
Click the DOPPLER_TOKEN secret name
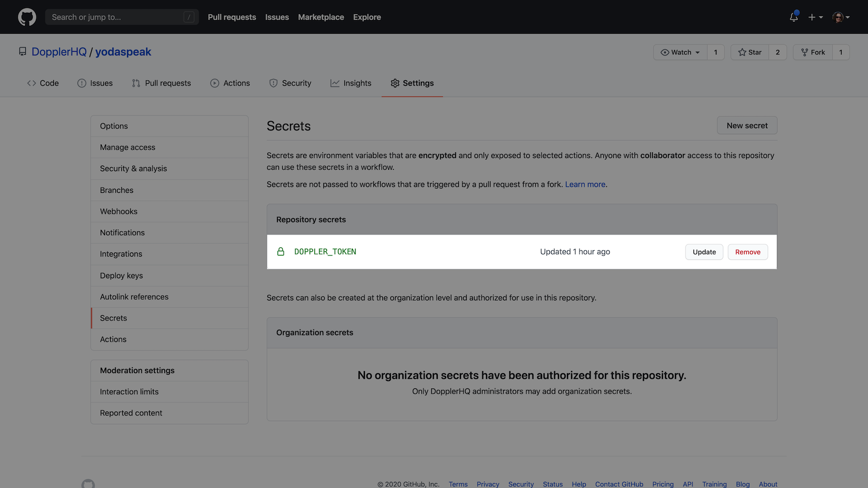coord(325,252)
